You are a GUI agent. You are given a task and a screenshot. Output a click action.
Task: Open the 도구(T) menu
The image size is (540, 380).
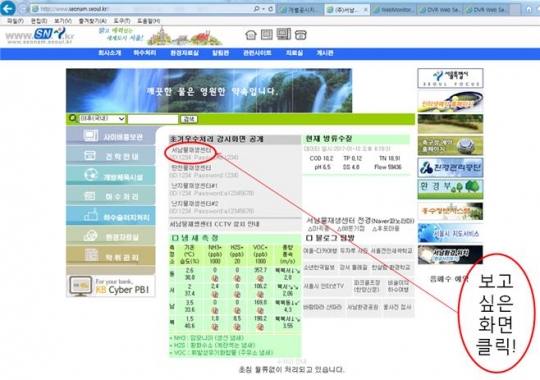(x=122, y=21)
